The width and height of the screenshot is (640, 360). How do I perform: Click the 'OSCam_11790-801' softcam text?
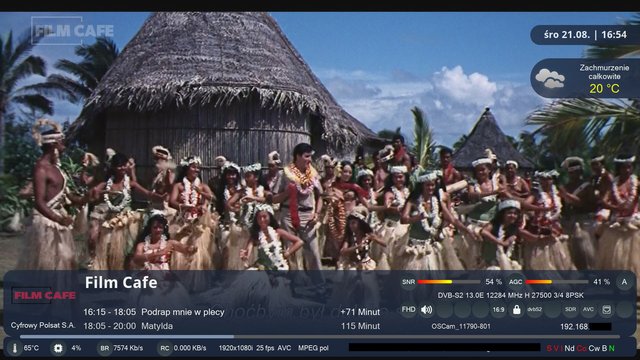[461, 327]
